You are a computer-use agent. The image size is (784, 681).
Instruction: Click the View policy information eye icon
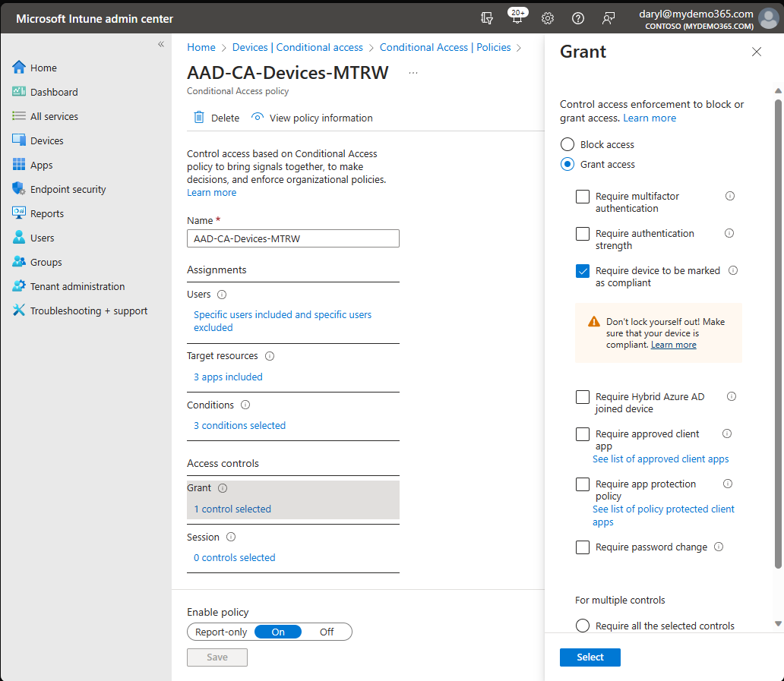(258, 117)
